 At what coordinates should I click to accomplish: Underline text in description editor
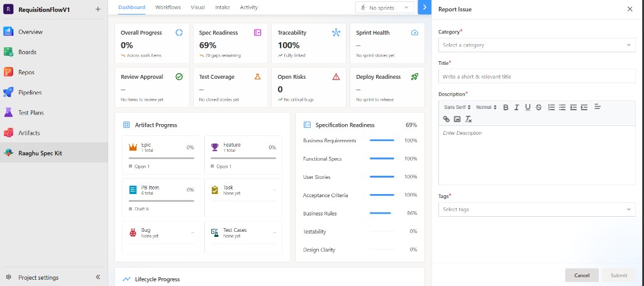pyautogui.click(x=528, y=107)
